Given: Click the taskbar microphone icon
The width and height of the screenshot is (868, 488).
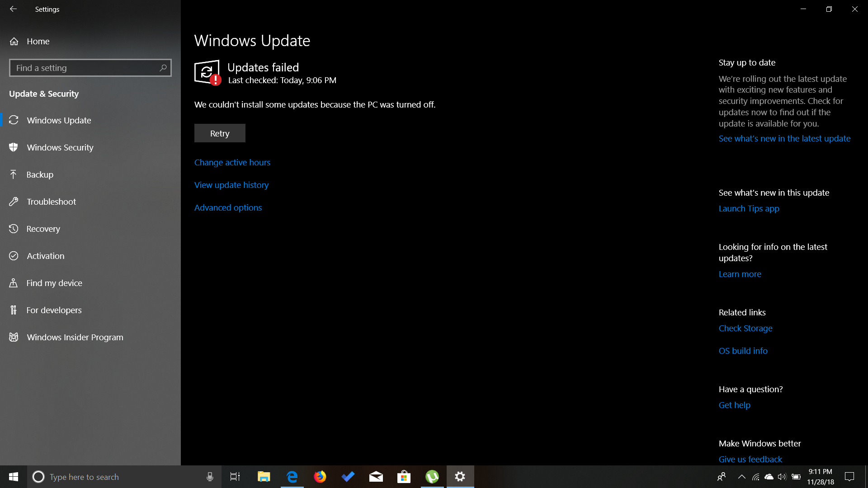Looking at the screenshot, I should pyautogui.click(x=210, y=477).
